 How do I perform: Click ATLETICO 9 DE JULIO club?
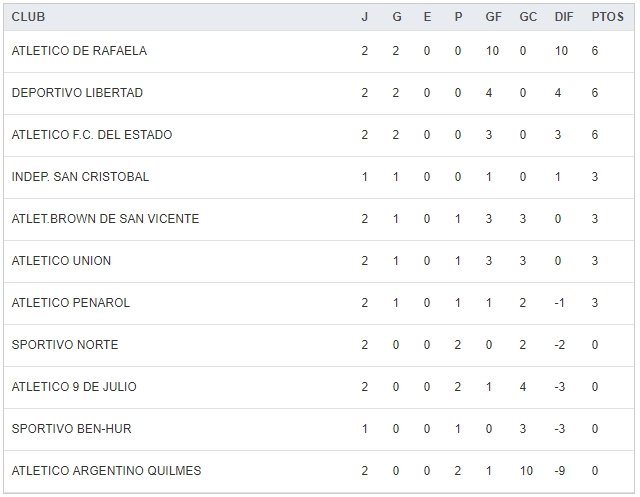tap(74, 387)
